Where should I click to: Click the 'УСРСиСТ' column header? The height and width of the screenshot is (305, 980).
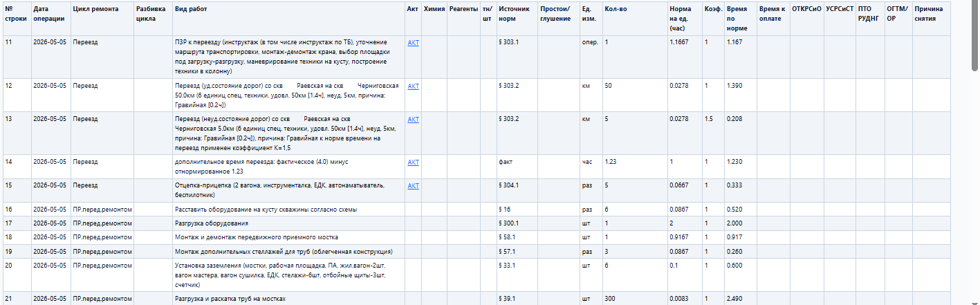coord(840,19)
